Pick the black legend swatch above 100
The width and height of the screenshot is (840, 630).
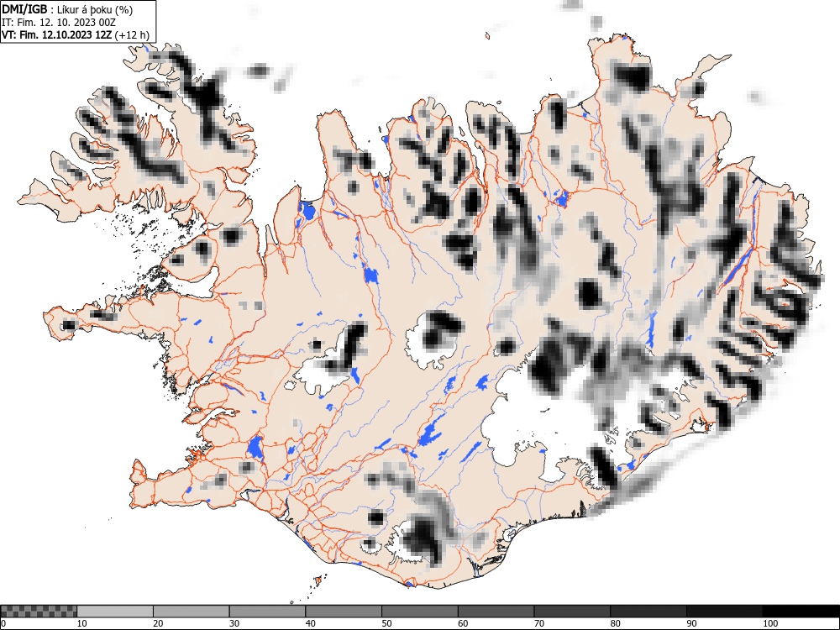tap(801, 612)
